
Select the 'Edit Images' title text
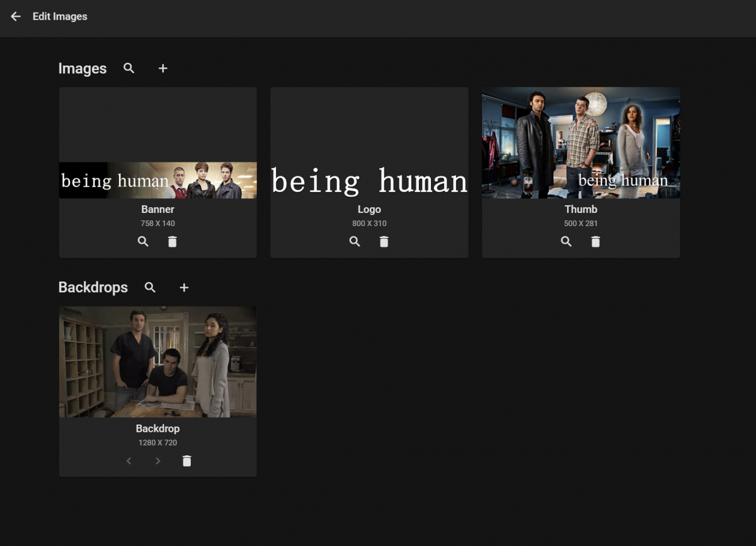point(60,16)
